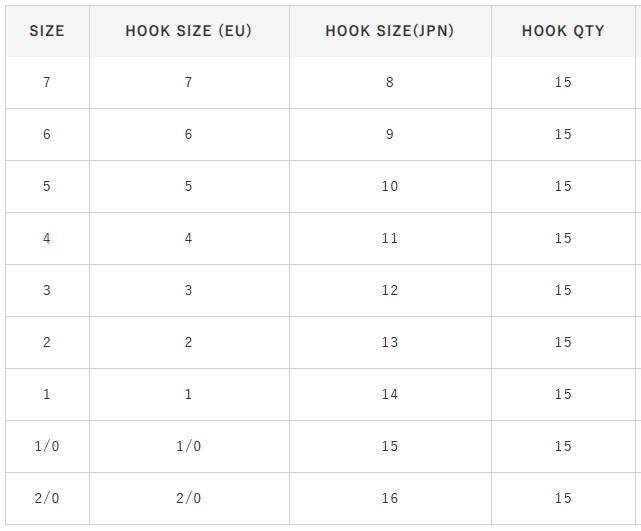Screen dimensions: 641x531
Task: Select JPN hook size 10 cell
Action: click(x=390, y=186)
